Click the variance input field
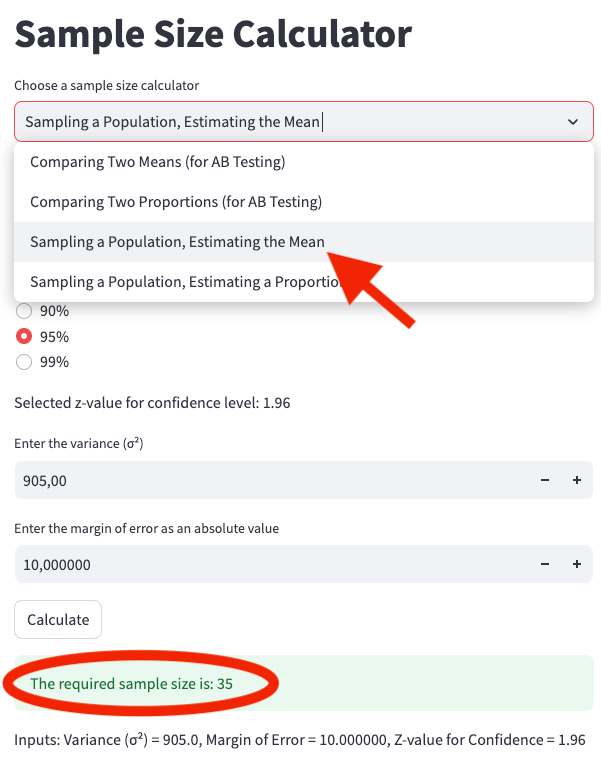 (x=270, y=481)
